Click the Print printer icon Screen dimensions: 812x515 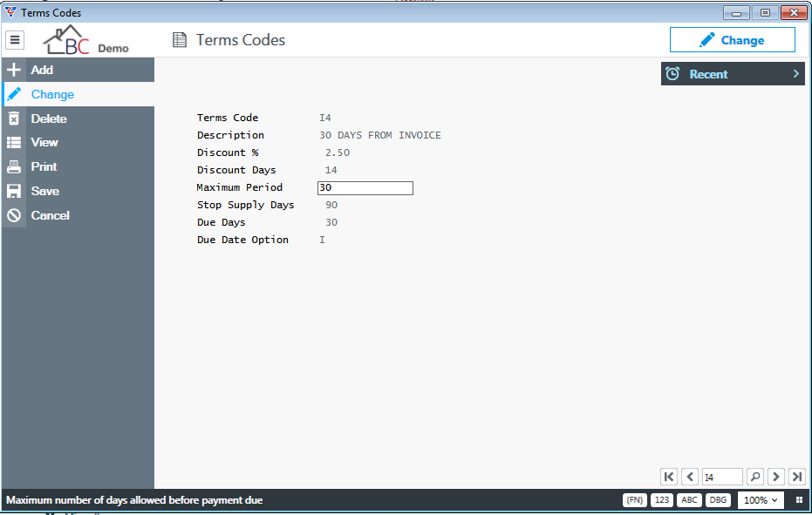click(x=14, y=166)
